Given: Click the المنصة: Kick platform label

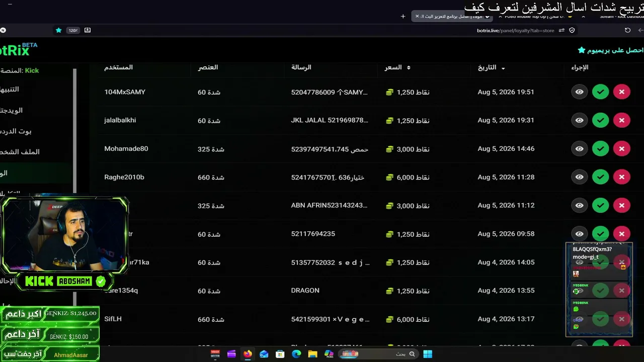Looking at the screenshot, I should [x=20, y=70].
